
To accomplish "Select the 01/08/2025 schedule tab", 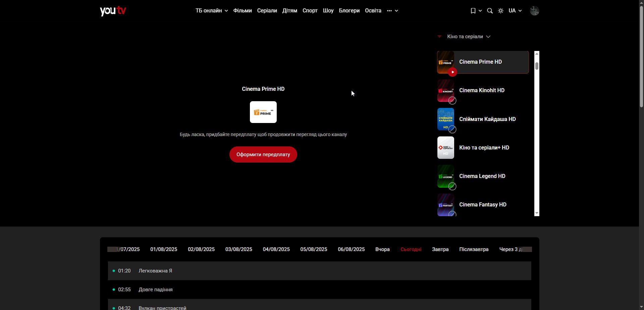I will 164,249.
